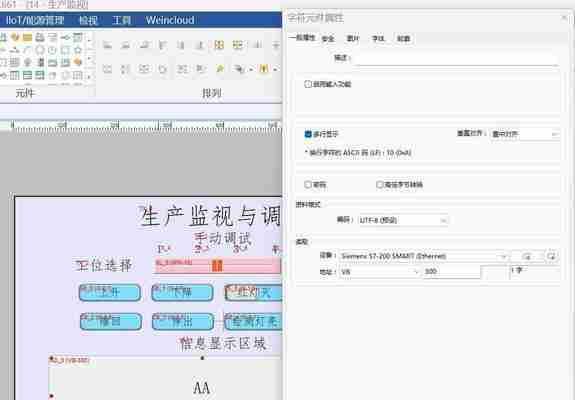The image size is (575, 400).
Task: Switch to the 轮廓 tab in properties dialog
Action: 403,38
